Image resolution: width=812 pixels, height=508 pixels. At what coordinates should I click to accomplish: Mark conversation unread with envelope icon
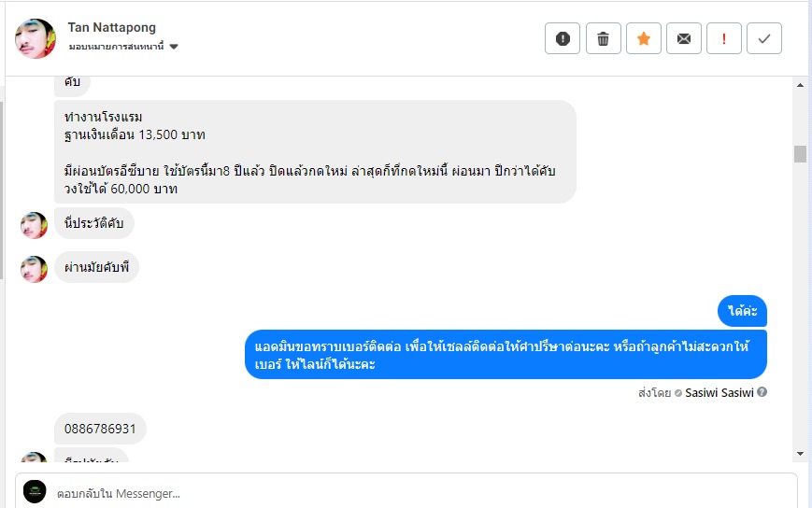click(x=684, y=38)
